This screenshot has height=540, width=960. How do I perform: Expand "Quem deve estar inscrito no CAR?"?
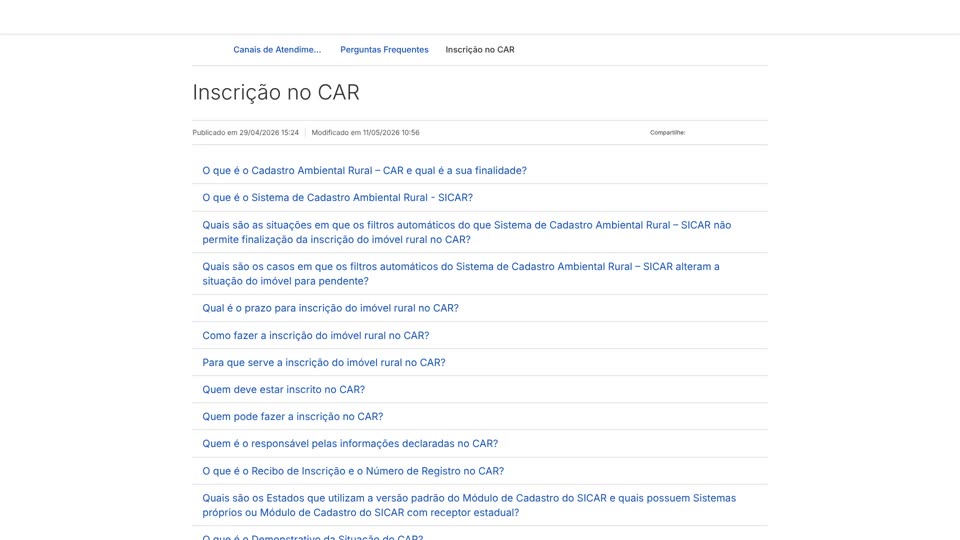click(x=283, y=389)
